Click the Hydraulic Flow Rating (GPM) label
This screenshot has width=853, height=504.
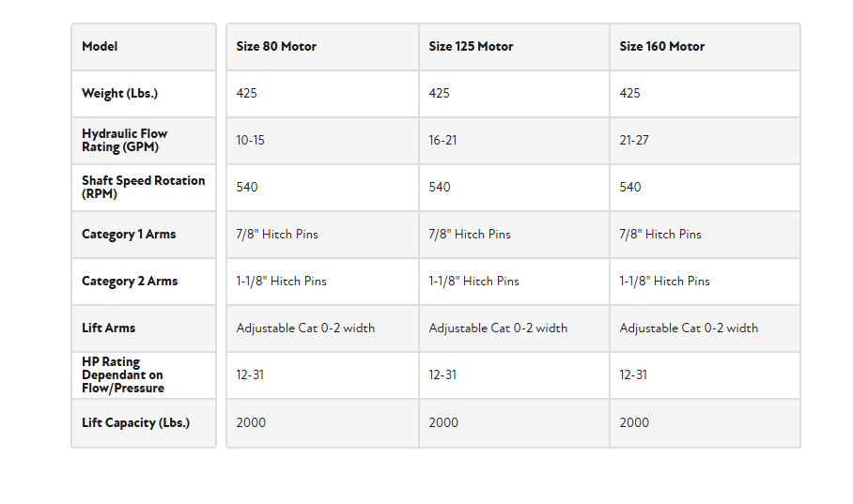[125, 140]
